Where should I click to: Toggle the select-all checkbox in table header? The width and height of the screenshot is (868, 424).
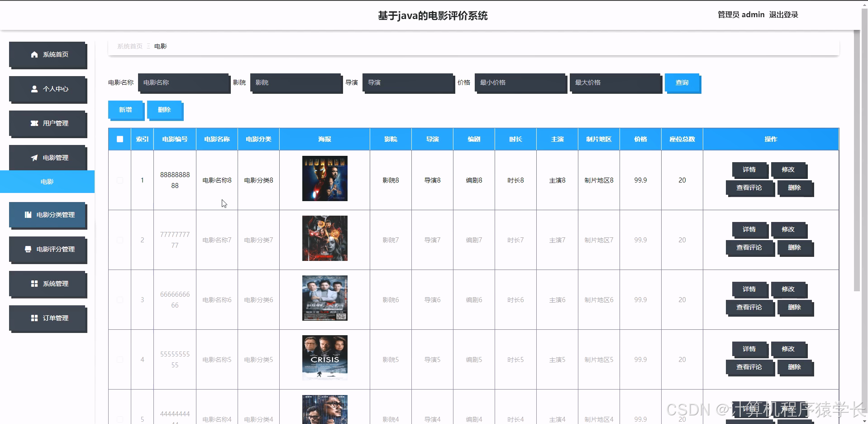point(119,139)
